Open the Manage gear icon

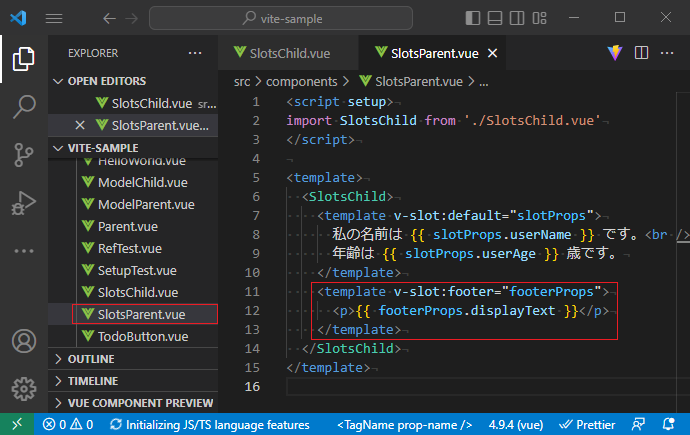(24, 389)
